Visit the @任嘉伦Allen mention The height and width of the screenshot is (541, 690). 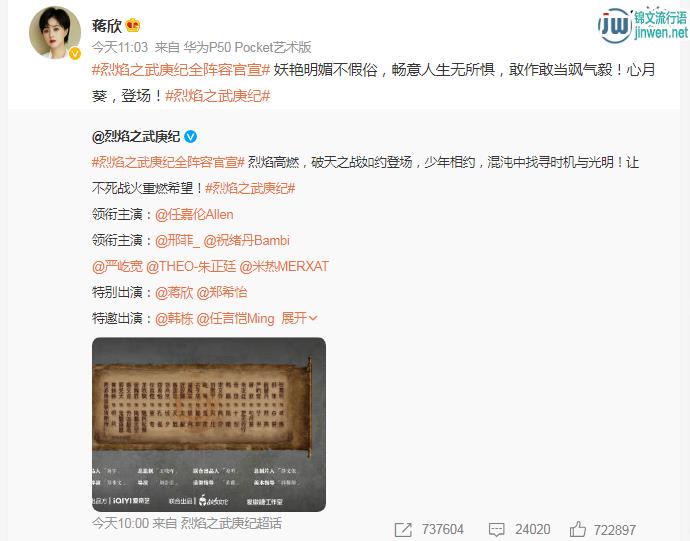tap(194, 214)
